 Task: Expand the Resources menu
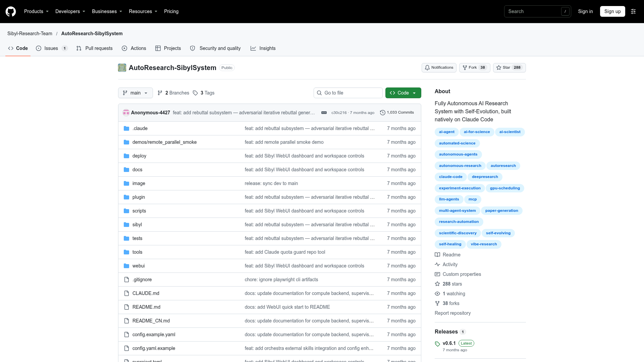click(x=143, y=11)
